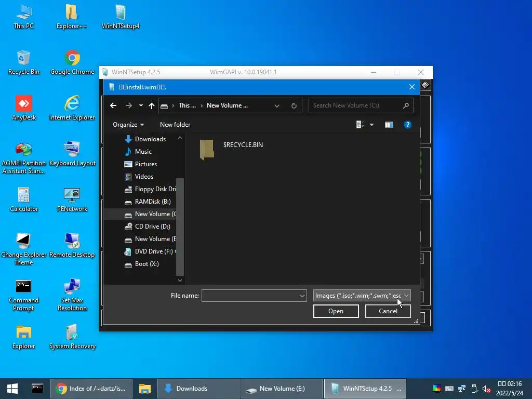Viewport: 532px width, 399px height.
Task: Open Windows Start menu
Action: pyautogui.click(x=12, y=389)
